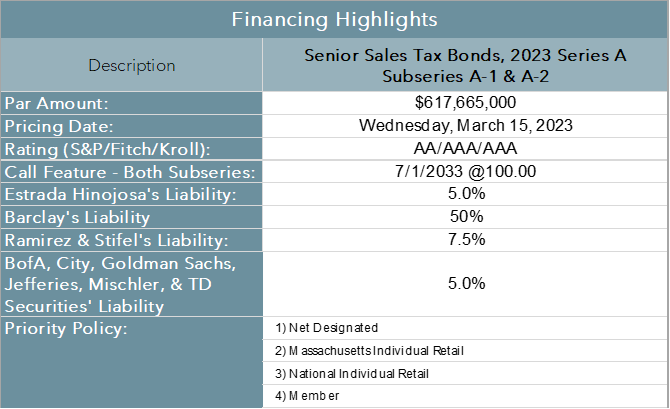Select the Ramirez & Stifel's Liability label
The height and width of the screenshot is (409, 670).
(x=131, y=240)
